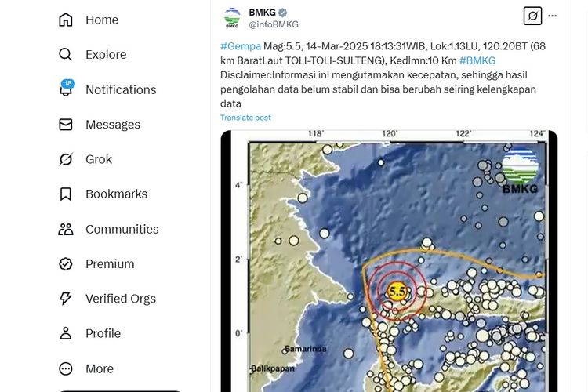
Task: Open Bookmarks label in sidebar
Action: [116, 194]
